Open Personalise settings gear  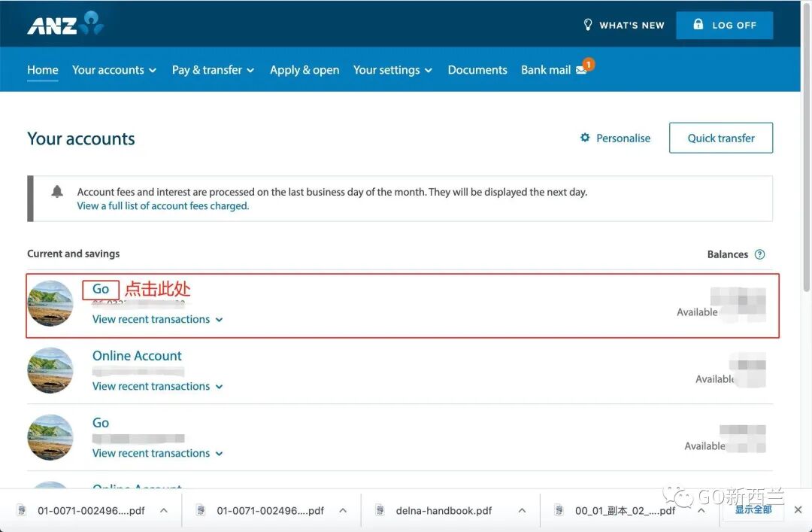[585, 138]
